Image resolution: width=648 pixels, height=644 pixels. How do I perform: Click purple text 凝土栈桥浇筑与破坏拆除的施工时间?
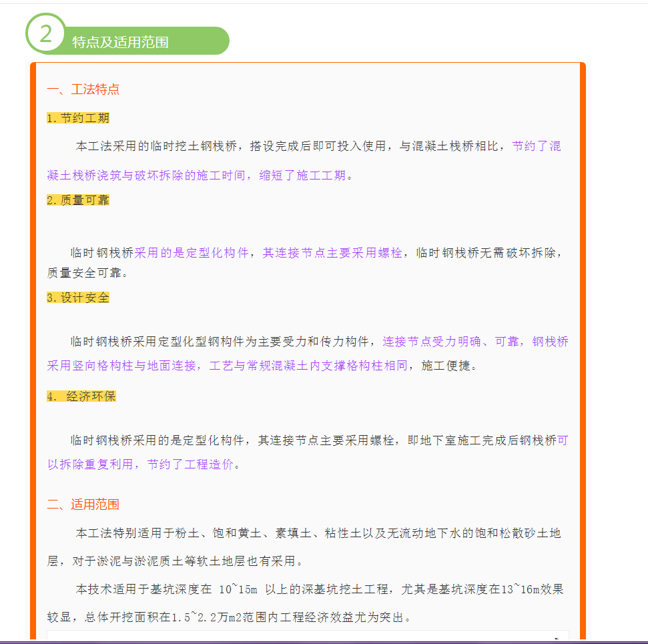coord(146,176)
